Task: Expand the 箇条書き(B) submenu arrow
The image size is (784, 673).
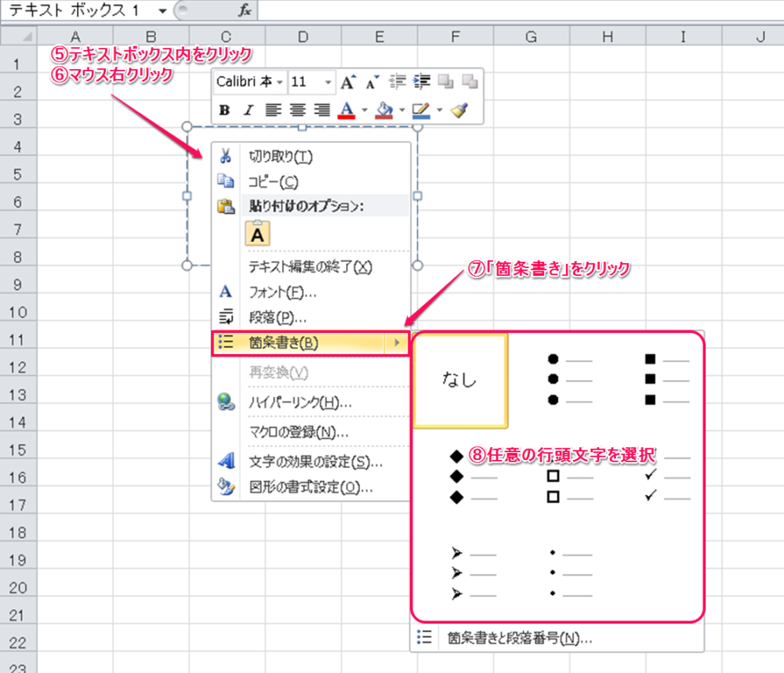Action: click(x=398, y=343)
